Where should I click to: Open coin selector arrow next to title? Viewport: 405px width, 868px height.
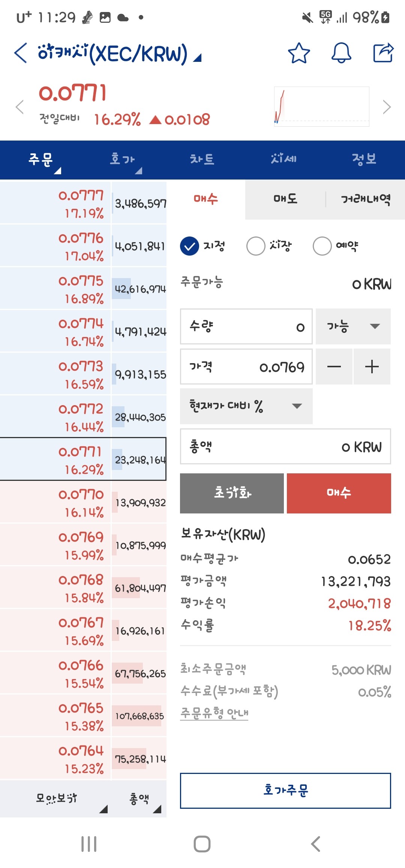point(198,57)
